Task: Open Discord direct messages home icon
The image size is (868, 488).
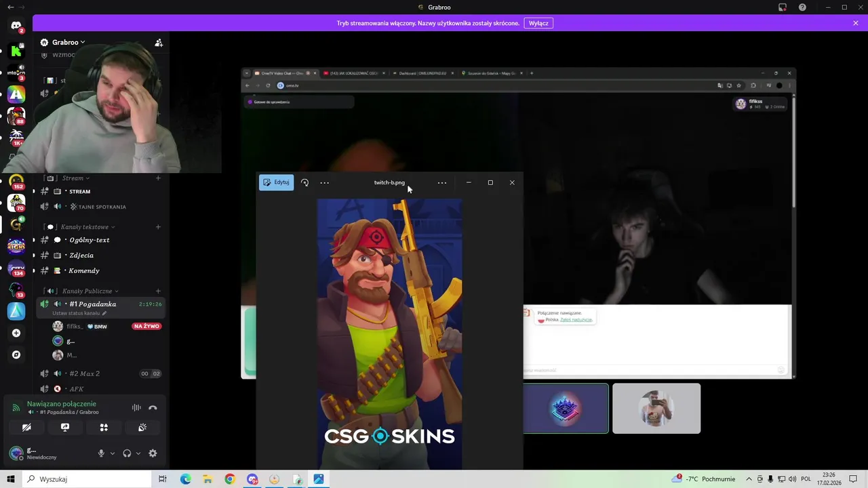Action: tap(16, 26)
